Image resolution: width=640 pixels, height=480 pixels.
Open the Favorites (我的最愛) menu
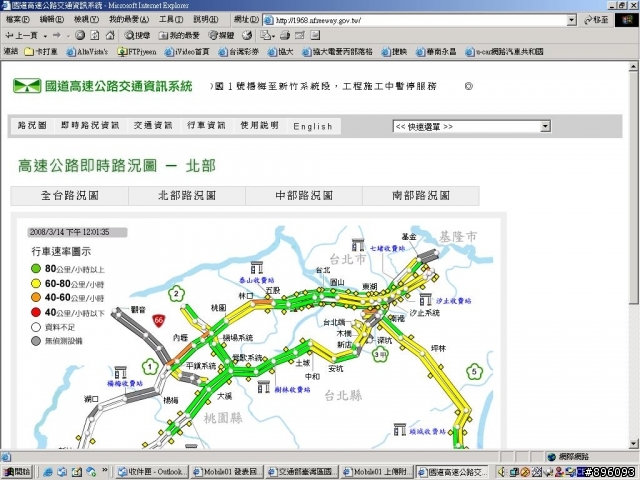point(129,19)
